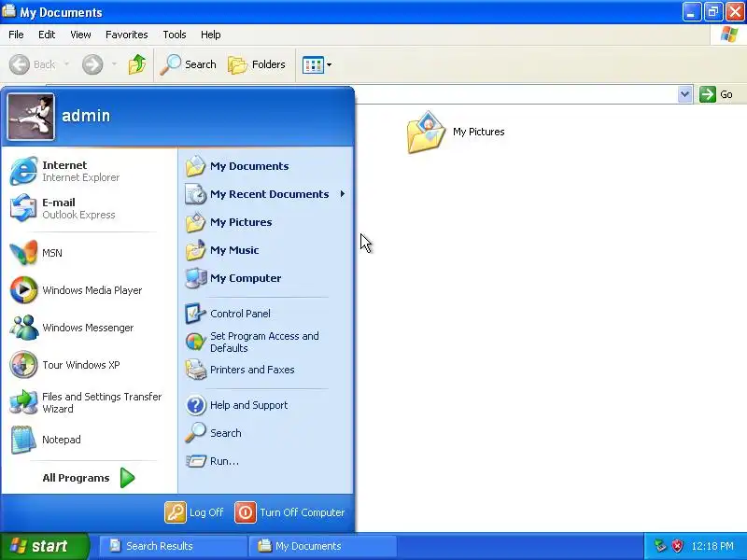Open My Documents in the Start menu
Screen dimensions: 747x560
click(266, 166)
